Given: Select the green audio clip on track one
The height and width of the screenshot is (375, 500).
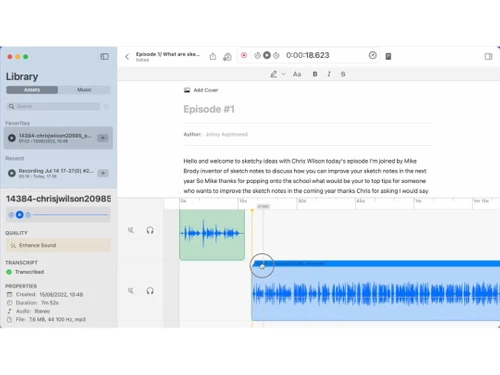Looking at the screenshot, I should 212,235.
